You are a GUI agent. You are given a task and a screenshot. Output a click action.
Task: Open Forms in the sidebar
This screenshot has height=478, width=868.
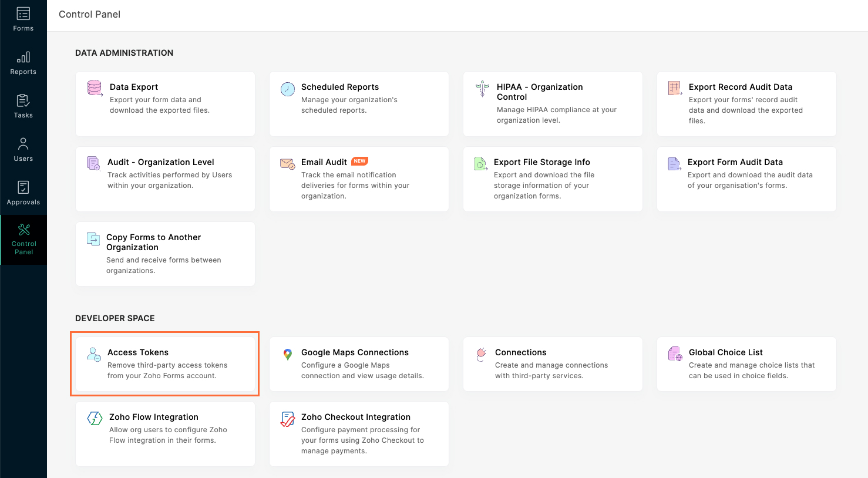tap(23, 19)
